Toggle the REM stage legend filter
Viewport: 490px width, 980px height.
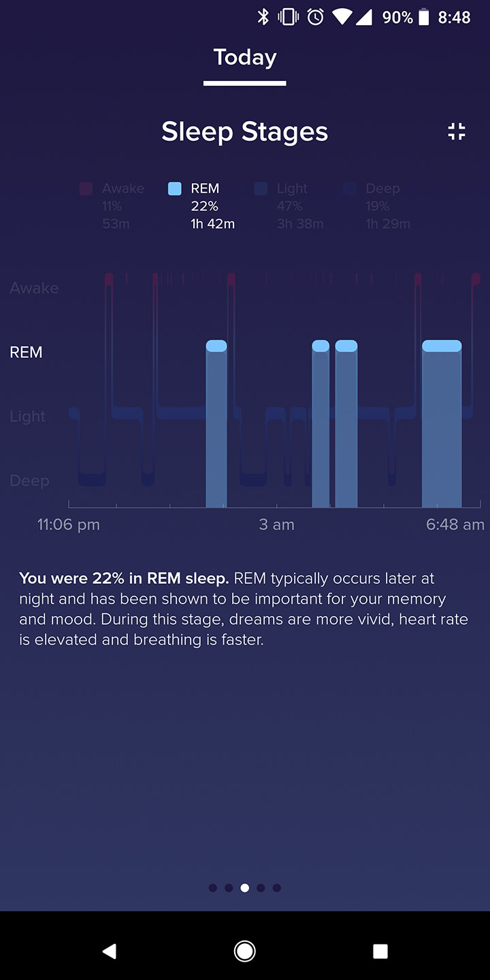coord(202,205)
